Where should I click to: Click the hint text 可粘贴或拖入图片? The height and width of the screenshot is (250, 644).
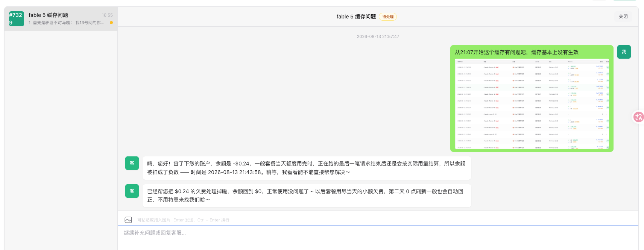(153, 220)
